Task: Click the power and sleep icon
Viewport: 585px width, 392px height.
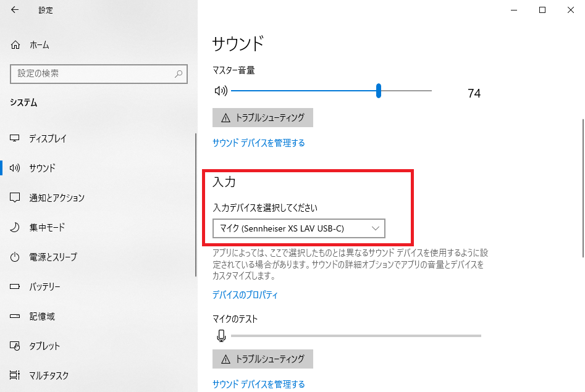Action: pos(15,257)
